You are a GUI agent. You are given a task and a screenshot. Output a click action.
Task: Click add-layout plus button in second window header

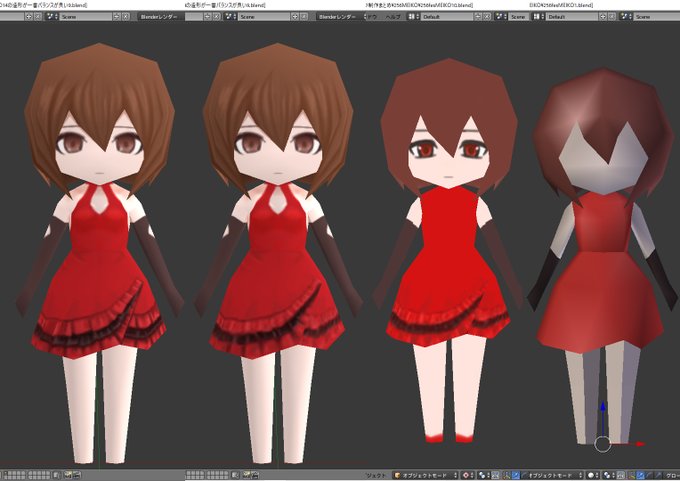(x=207, y=16)
